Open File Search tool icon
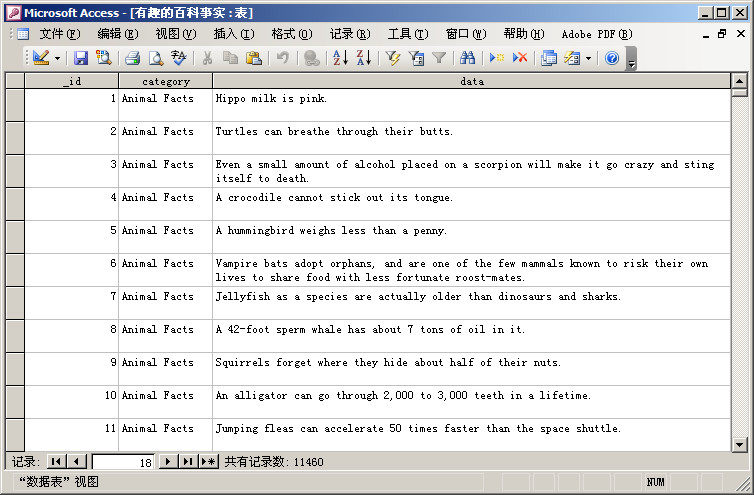The height and width of the screenshot is (495, 754). [103, 58]
